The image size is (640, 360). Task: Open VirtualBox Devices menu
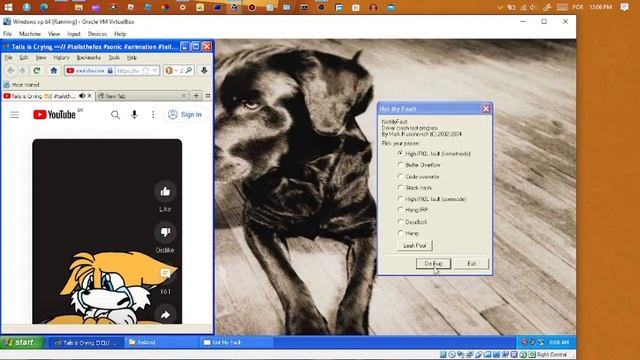97,34
